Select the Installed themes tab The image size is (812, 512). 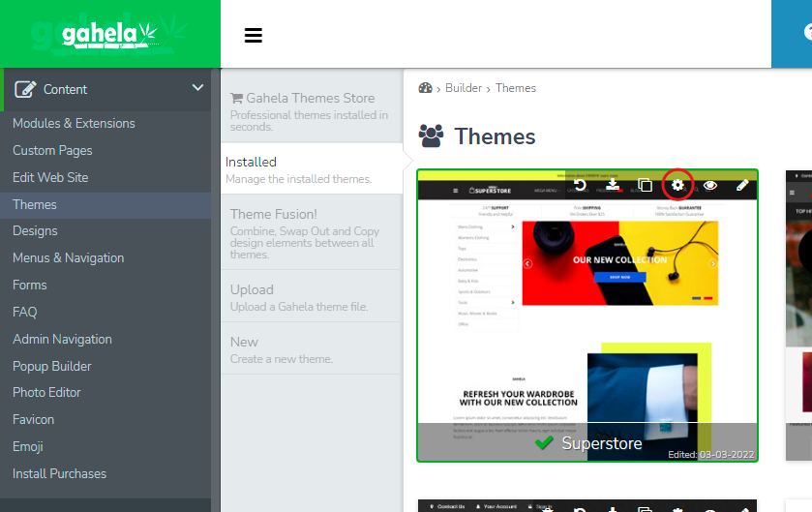tap(312, 169)
